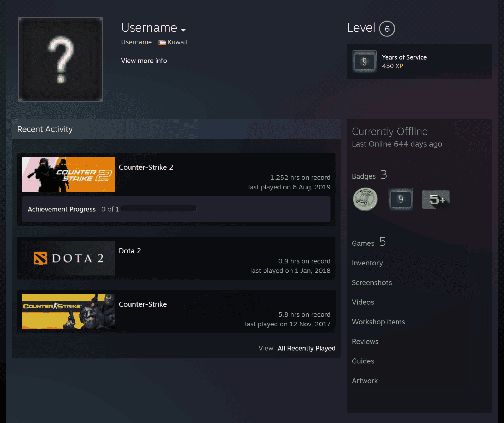Click 1,252 hrs on record text
Image resolution: width=504 pixels, height=423 pixels.
[x=300, y=178]
